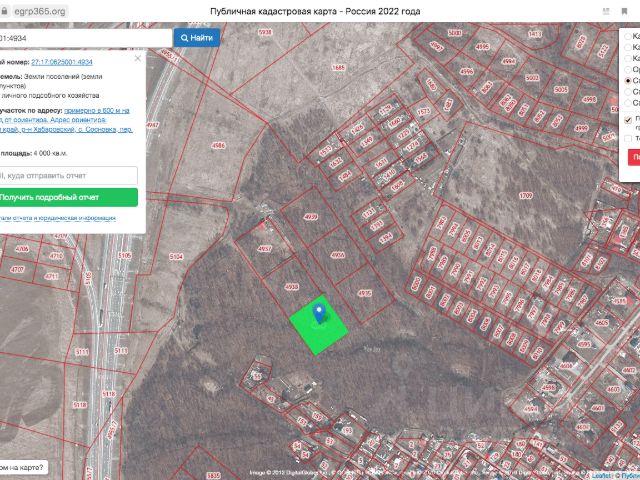The image size is (640, 480).
Task: Select parcel labeled 5104
Action: (176, 257)
